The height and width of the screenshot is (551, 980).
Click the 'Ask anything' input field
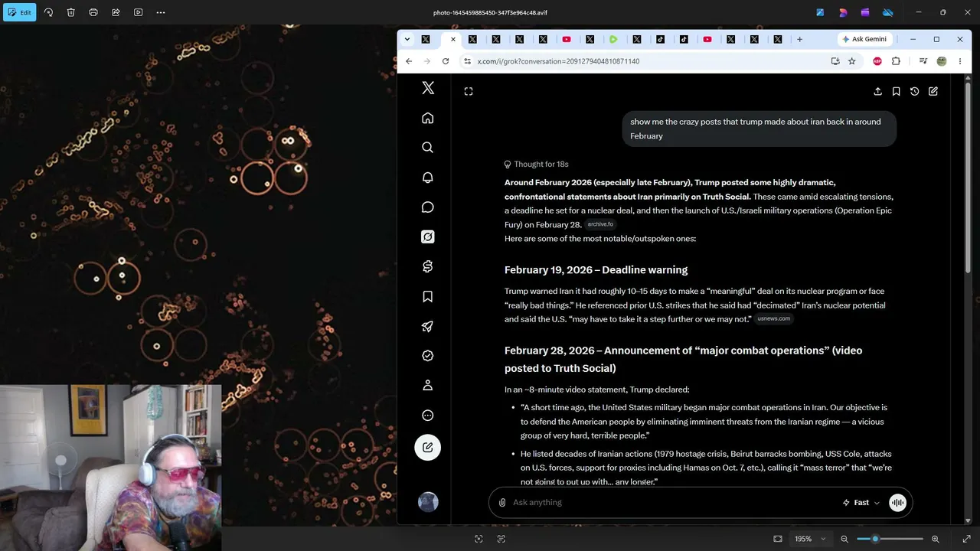[x=674, y=503]
